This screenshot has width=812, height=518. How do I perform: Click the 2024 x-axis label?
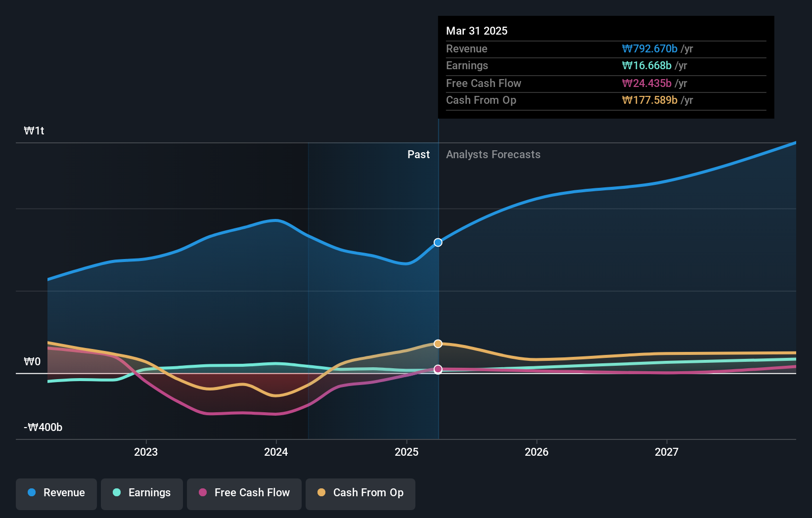click(x=276, y=452)
